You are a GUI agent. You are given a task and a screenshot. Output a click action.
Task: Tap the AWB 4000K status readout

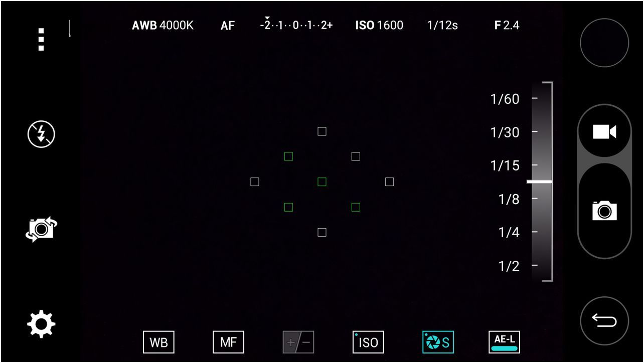(163, 26)
